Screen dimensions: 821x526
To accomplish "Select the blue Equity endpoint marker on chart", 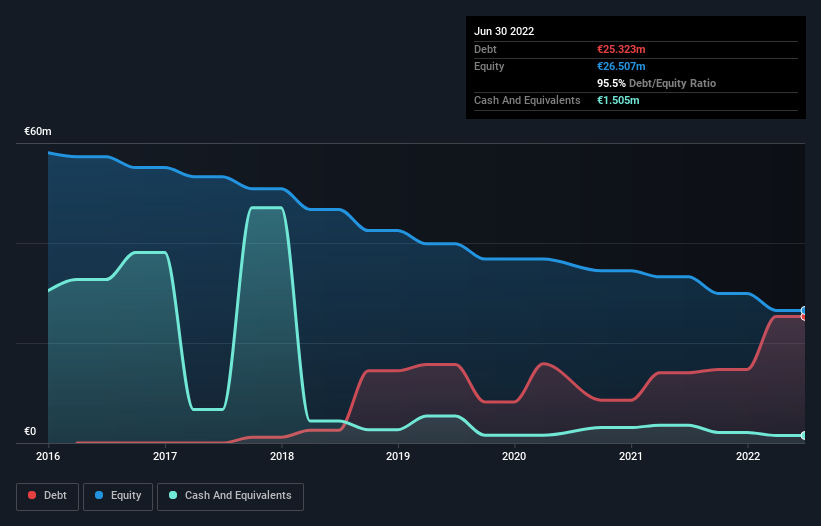I will pyautogui.click(x=804, y=310).
